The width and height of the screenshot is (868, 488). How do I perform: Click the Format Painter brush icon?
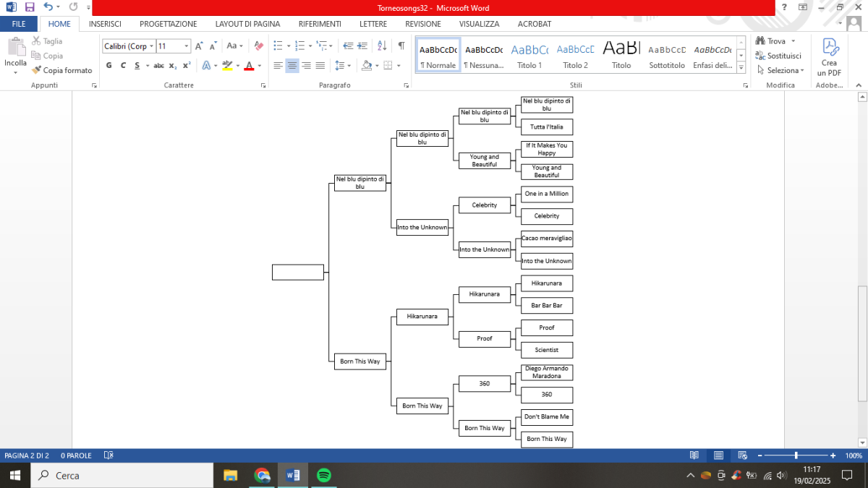37,70
